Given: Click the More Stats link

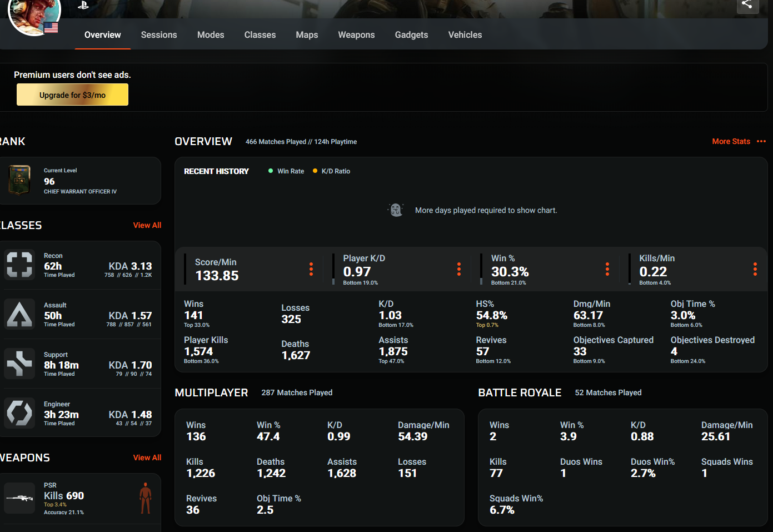Looking at the screenshot, I should click(731, 141).
